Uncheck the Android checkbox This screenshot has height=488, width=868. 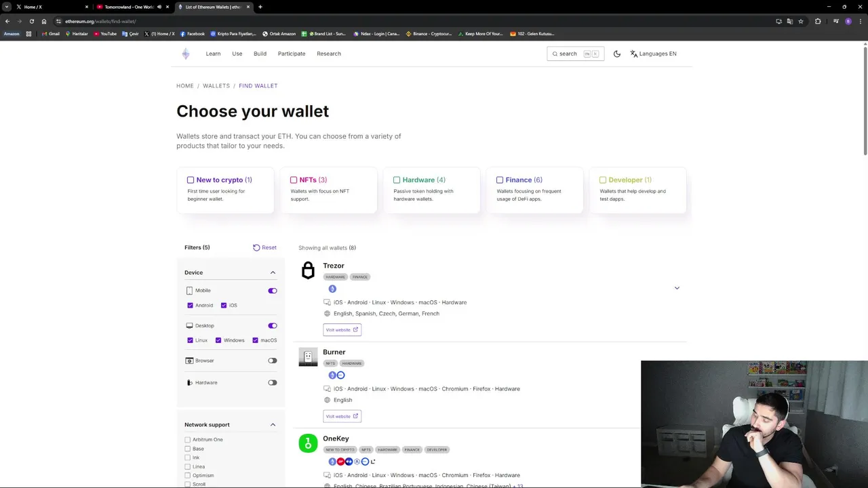[x=190, y=306]
